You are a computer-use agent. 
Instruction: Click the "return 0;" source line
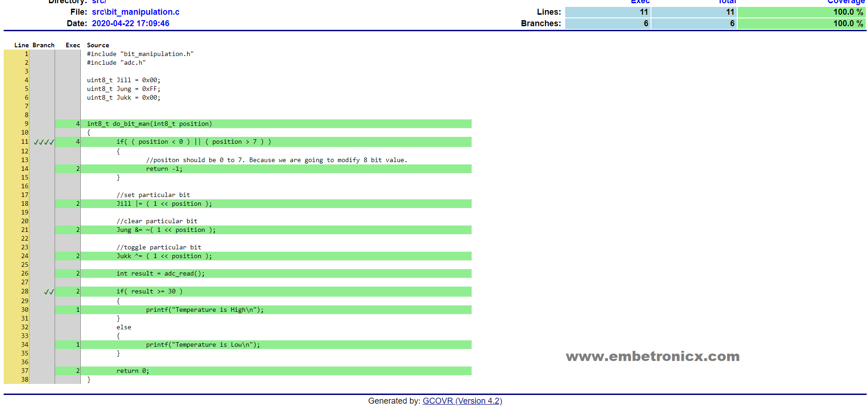coord(133,371)
